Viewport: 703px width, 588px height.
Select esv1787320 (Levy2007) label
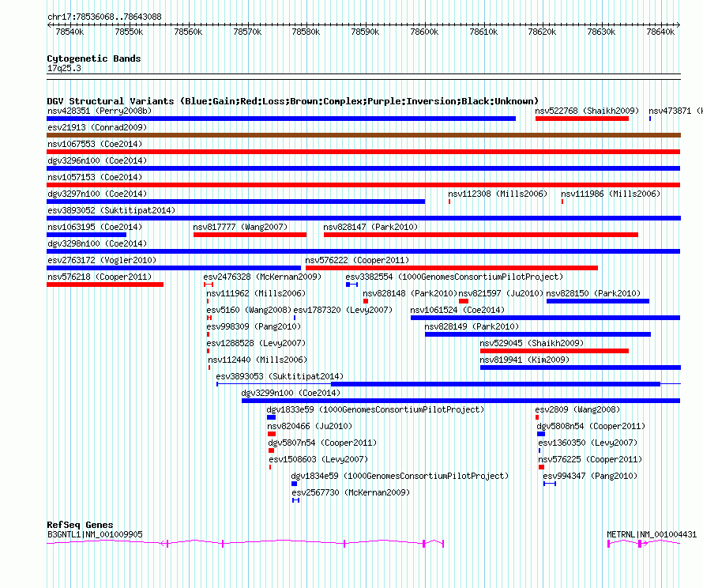(x=343, y=310)
